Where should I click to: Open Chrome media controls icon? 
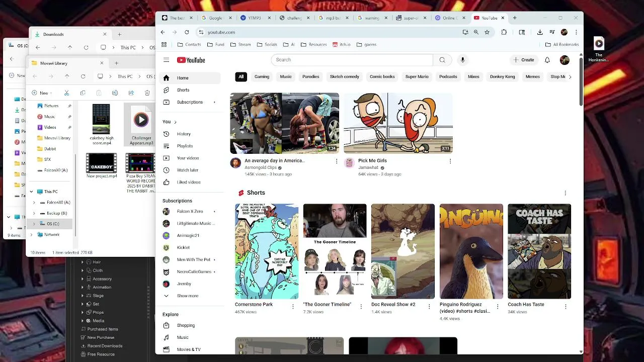552,32
